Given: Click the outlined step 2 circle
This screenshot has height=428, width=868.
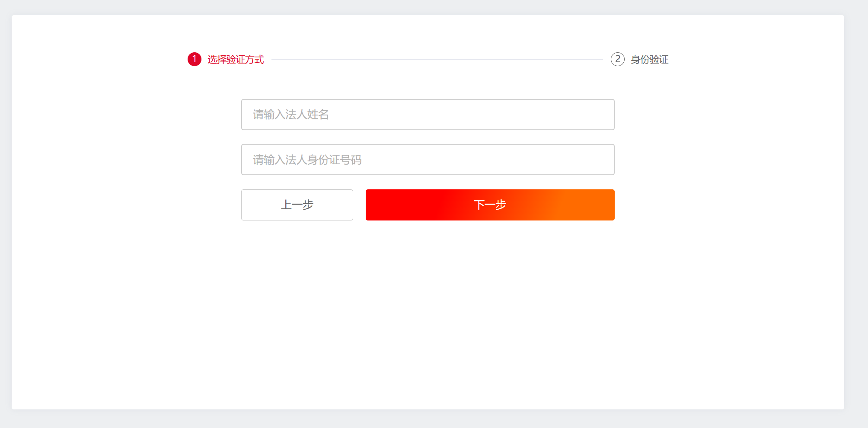Looking at the screenshot, I should [617, 59].
